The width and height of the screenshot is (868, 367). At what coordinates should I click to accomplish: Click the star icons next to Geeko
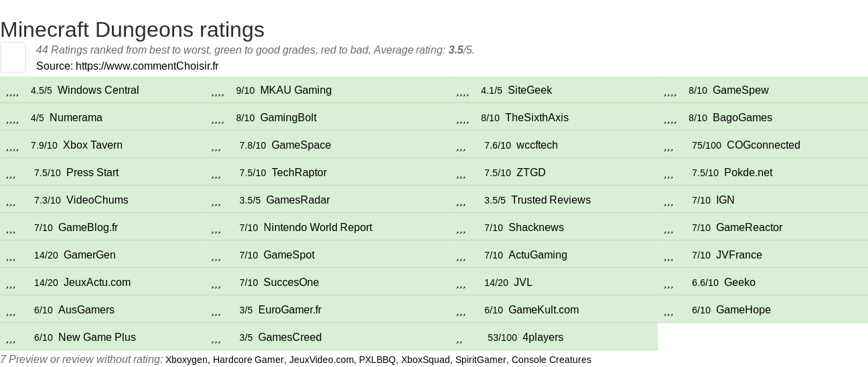668,283
